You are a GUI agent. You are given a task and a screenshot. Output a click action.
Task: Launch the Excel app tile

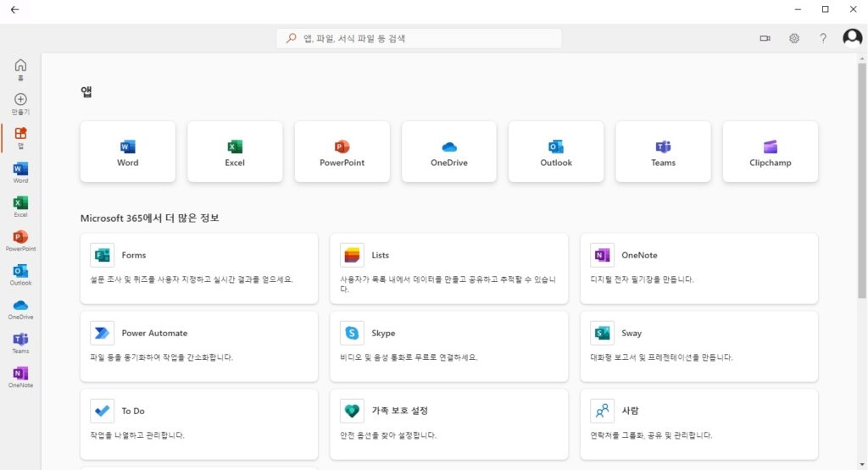[235, 152]
